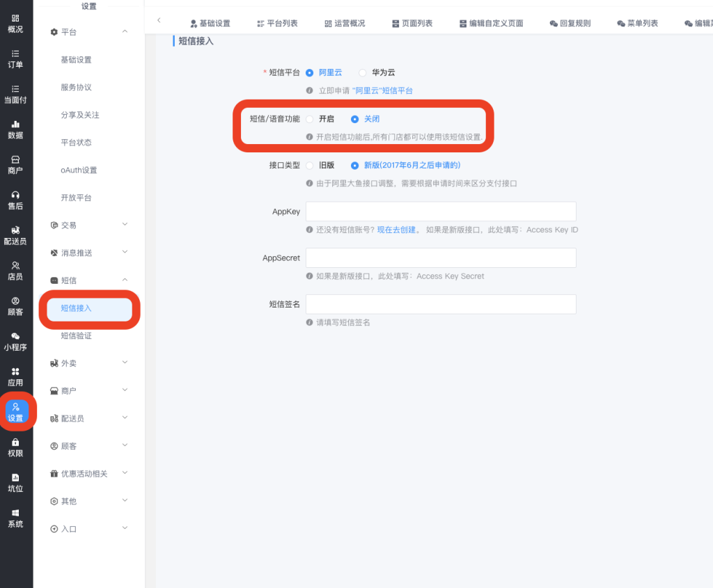713x588 pixels.
Task: Select the 售后 after-sales headset icon
Action: click(15, 195)
